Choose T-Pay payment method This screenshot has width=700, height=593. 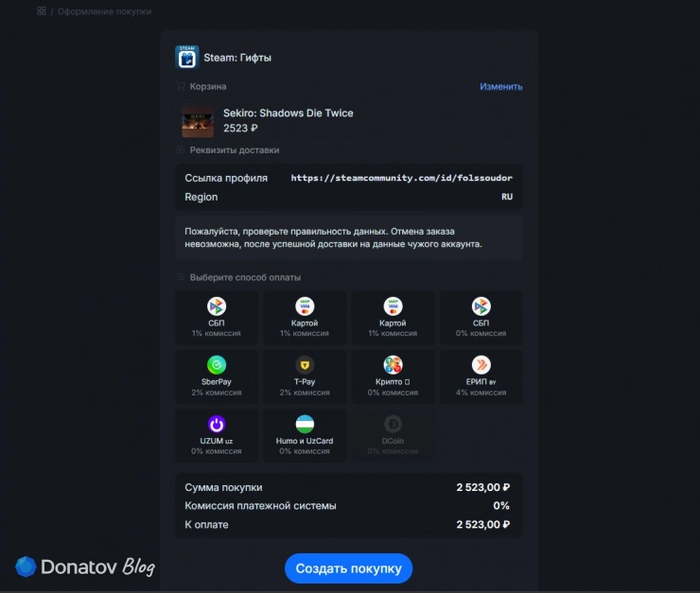[x=305, y=376]
